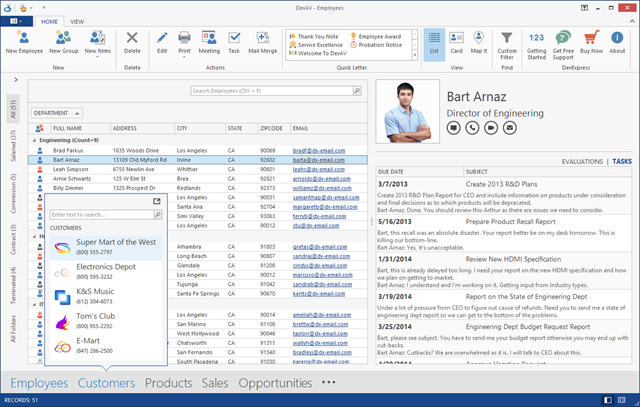The width and height of the screenshot is (640, 407).
Task: Select the Electronics Depot customer
Action: (106, 271)
